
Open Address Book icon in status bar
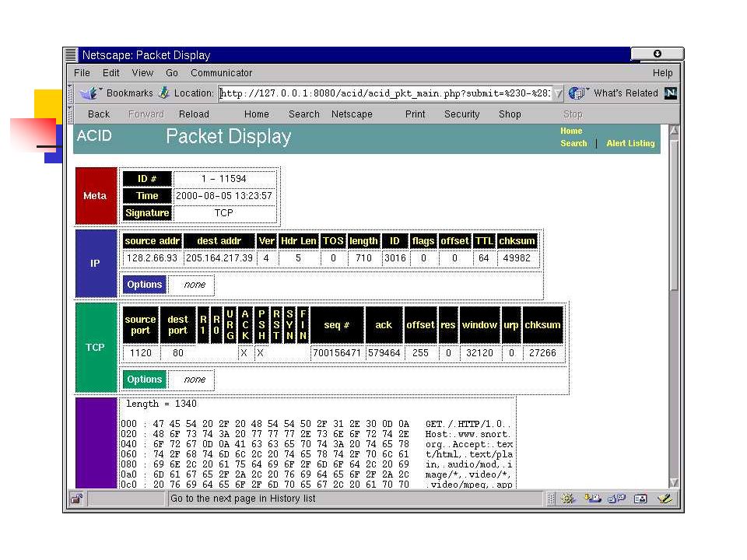tap(640, 499)
